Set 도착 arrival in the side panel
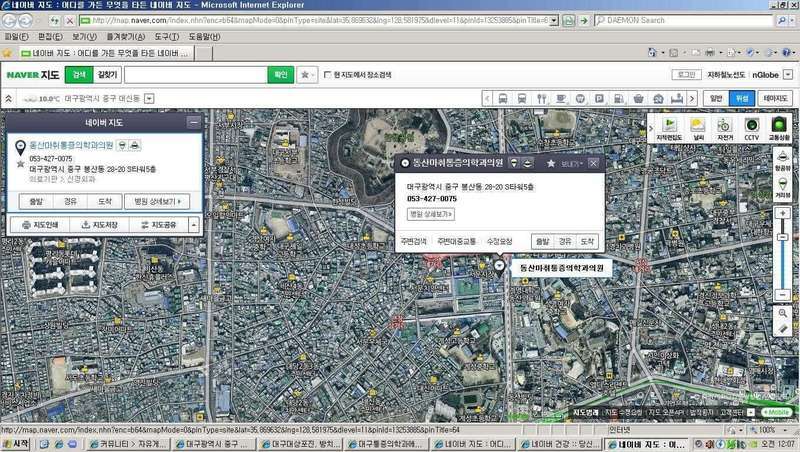 click(x=105, y=202)
